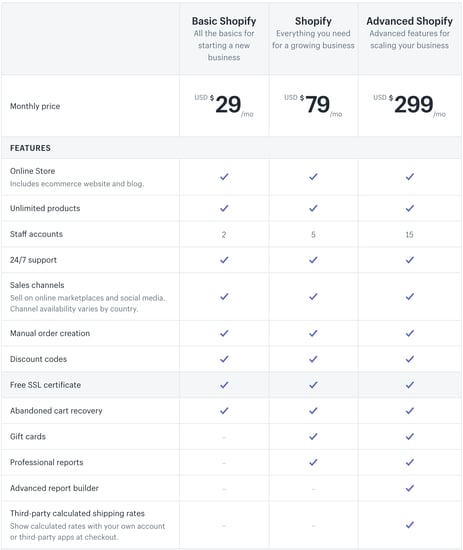
Task: Click Online Store checkmark under Basic Shopify
Action: tap(224, 176)
